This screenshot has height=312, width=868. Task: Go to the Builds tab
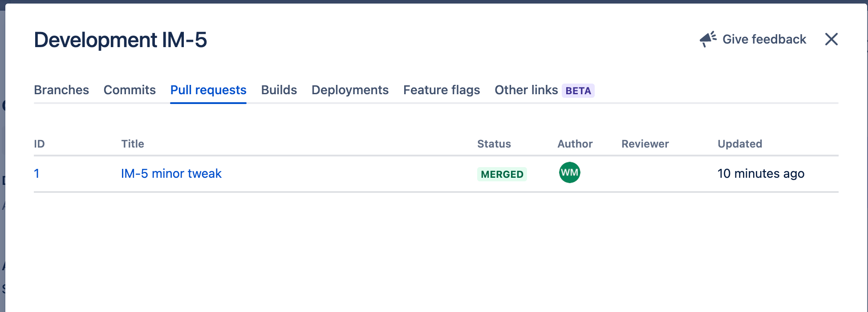click(x=279, y=90)
